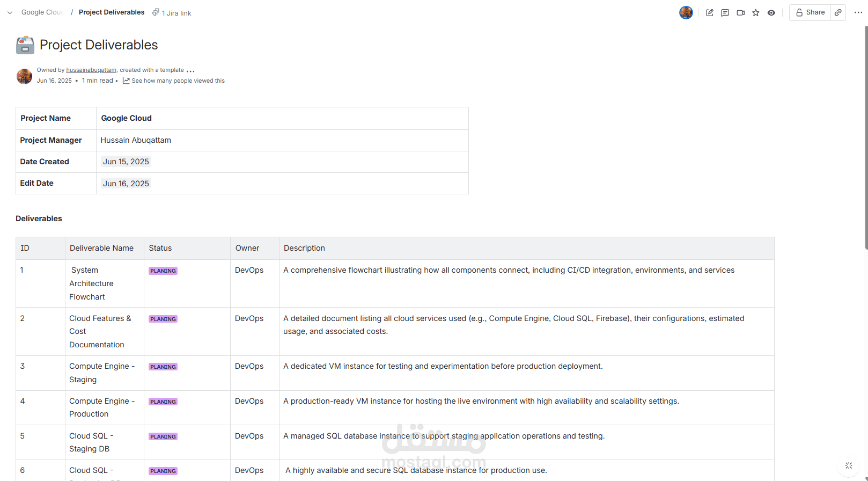Select Cloud Features & Cost Documentation cell
This screenshot has height=481, width=868.
coord(105,331)
